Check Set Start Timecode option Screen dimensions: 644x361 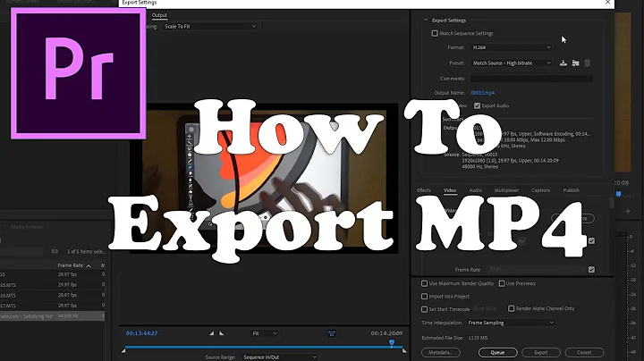pos(424,309)
